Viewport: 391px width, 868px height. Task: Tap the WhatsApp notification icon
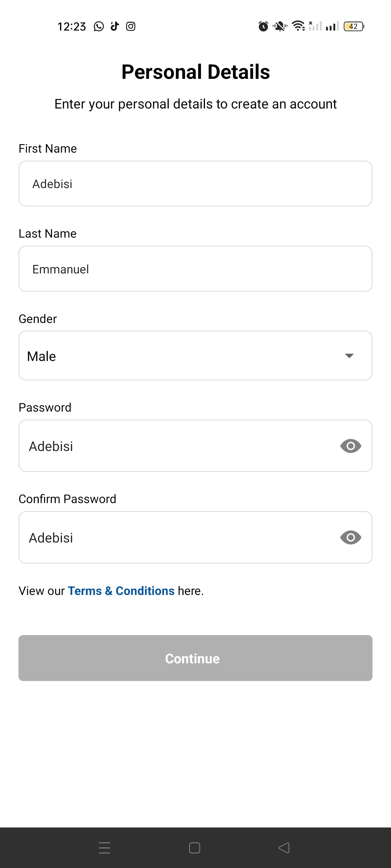coord(98,26)
